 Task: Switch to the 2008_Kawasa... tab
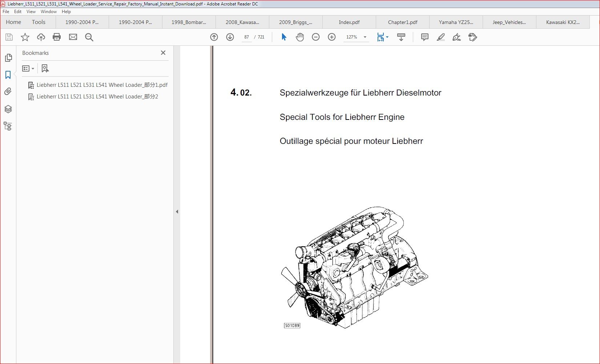[242, 22]
